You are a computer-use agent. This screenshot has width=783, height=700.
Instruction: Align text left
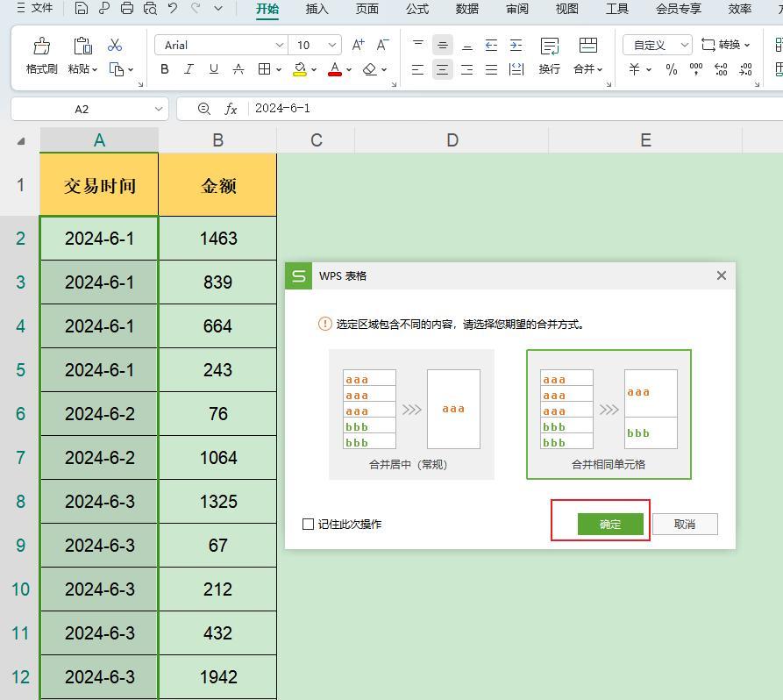click(418, 69)
